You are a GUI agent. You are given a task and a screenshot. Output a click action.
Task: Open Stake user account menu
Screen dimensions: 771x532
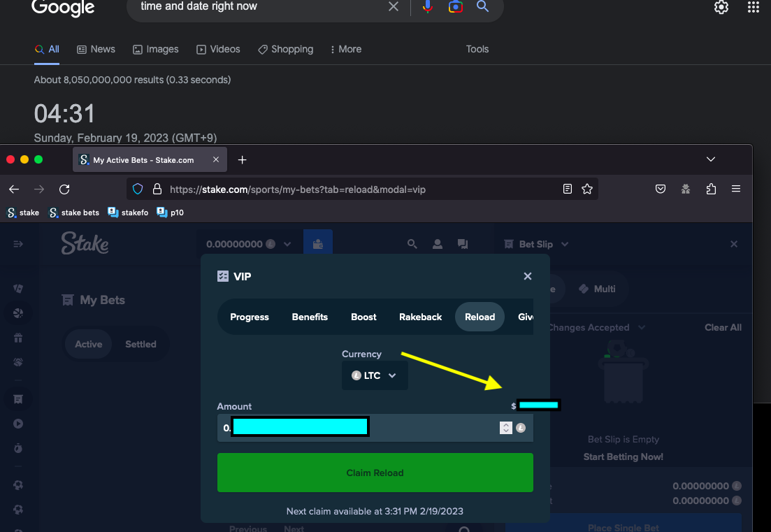pos(437,244)
